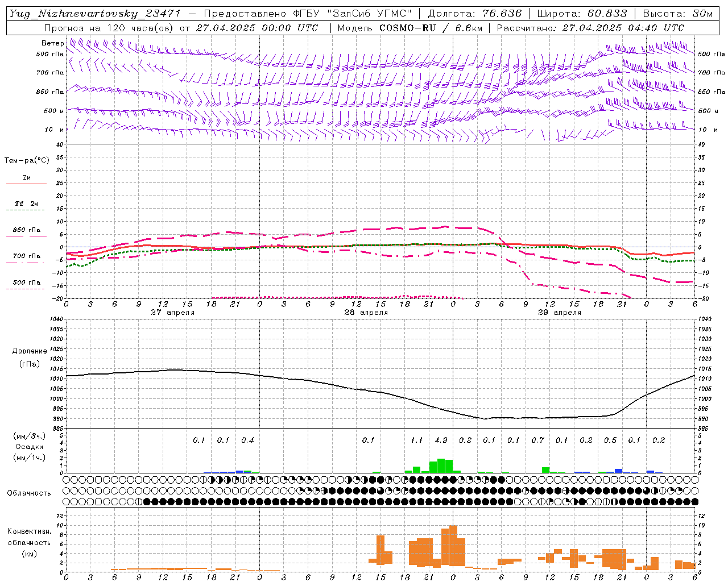This screenshot has height=582, width=728.
Task: Click the '28 апреля' date label
Action: click(x=366, y=313)
